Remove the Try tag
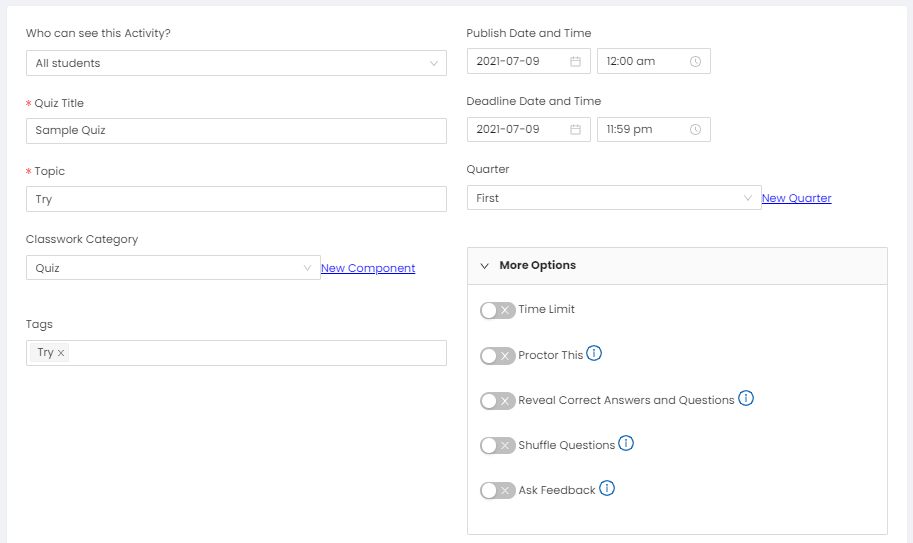 coord(61,353)
